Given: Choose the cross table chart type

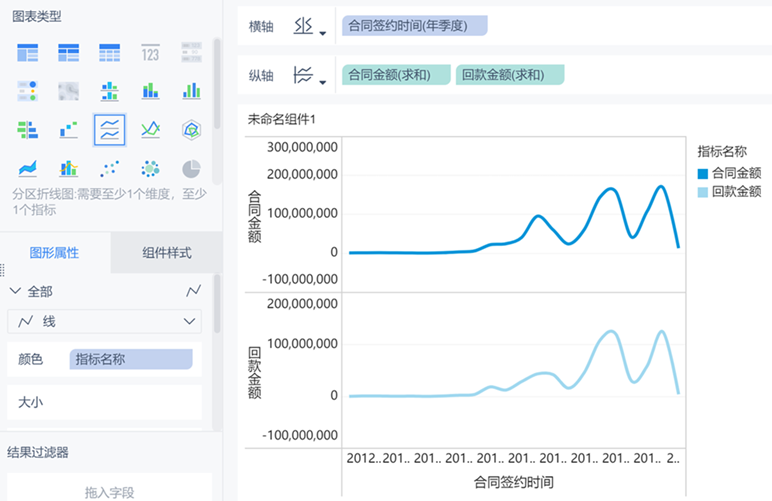Looking at the screenshot, I should pos(68,52).
